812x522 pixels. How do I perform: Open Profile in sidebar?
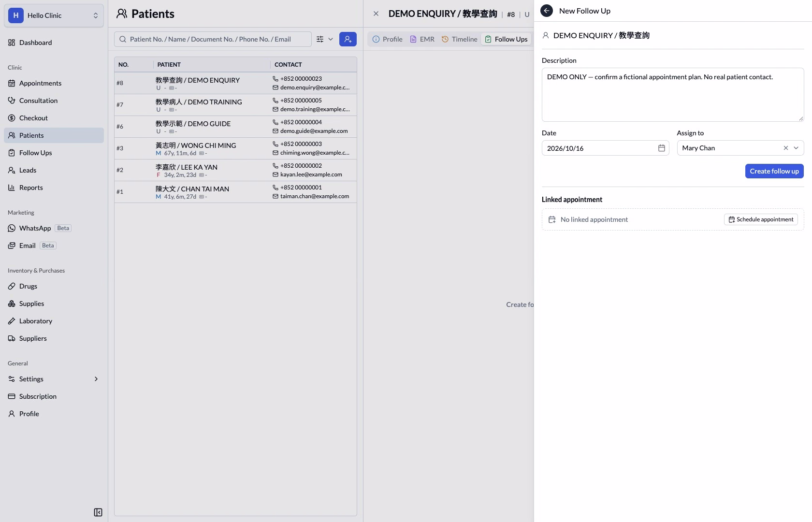[x=54, y=414]
